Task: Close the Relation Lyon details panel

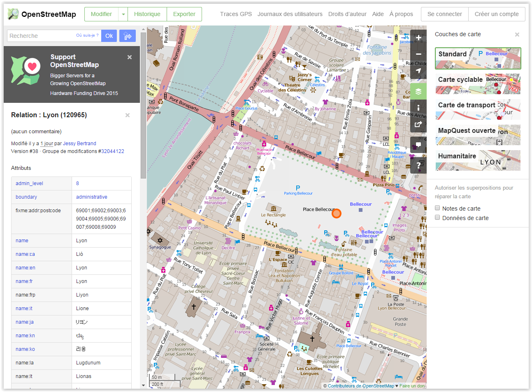Action: point(128,115)
